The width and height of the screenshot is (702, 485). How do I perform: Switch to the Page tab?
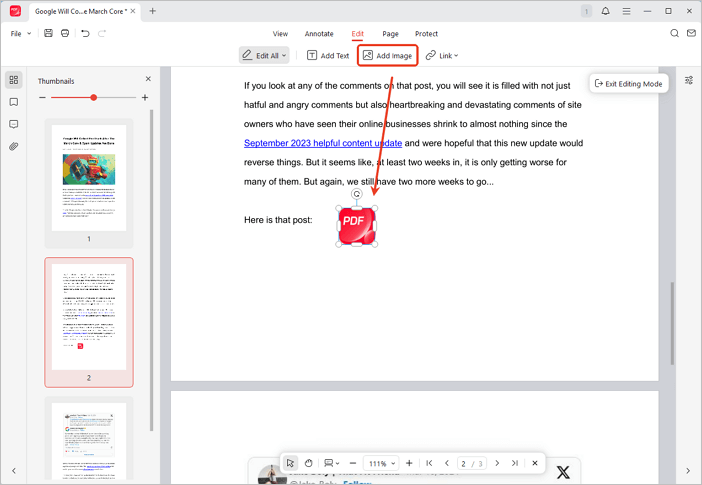pos(390,34)
